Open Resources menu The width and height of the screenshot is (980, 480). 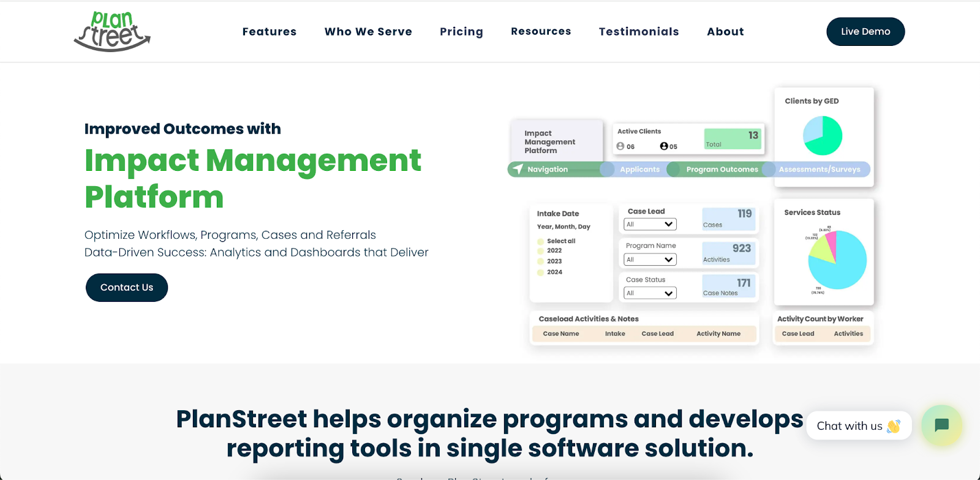(x=541, y=31)
